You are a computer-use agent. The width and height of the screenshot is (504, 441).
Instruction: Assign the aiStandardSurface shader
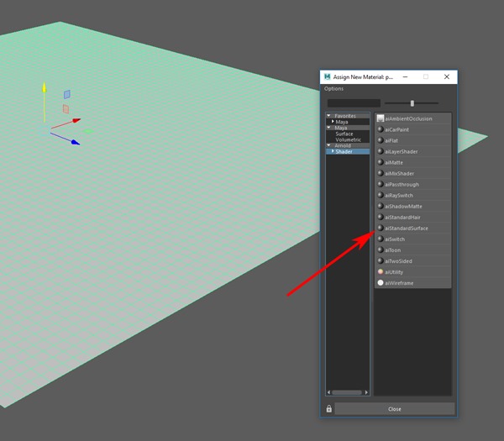tap(413, 228)
